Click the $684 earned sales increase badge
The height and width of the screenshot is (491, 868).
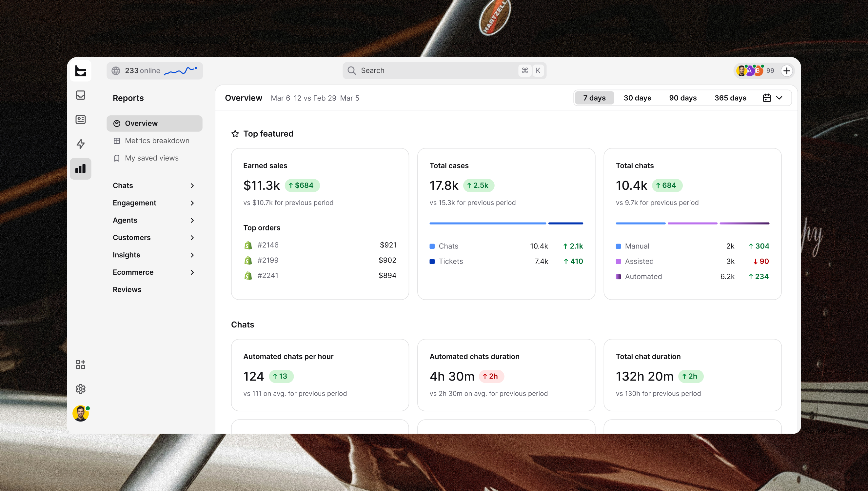coord(302,186)
